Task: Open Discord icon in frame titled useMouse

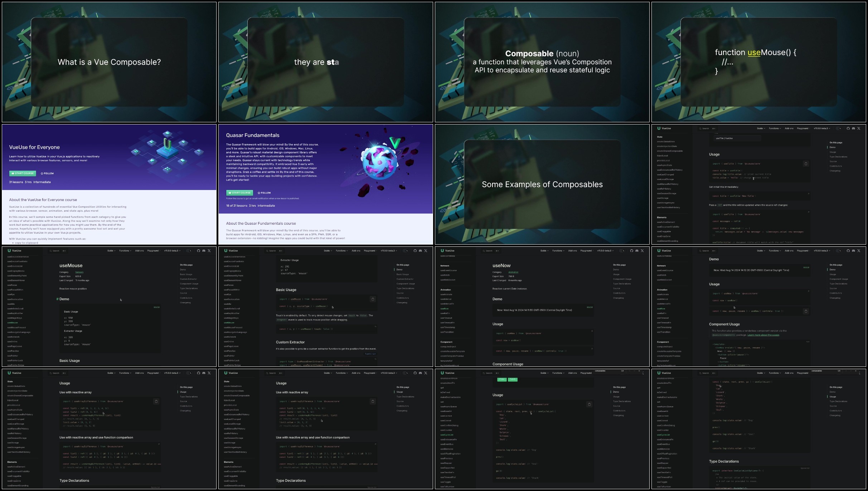Action: tap(204, 251)
